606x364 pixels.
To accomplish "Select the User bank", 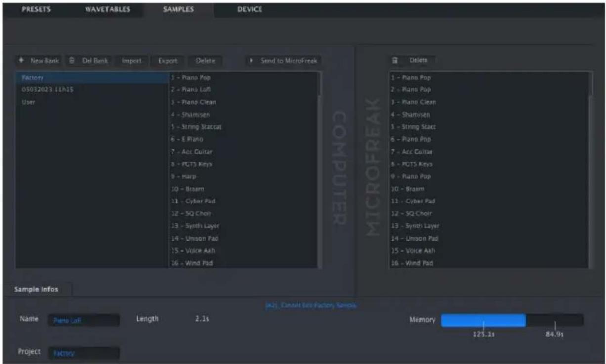I will coord(92,102).
